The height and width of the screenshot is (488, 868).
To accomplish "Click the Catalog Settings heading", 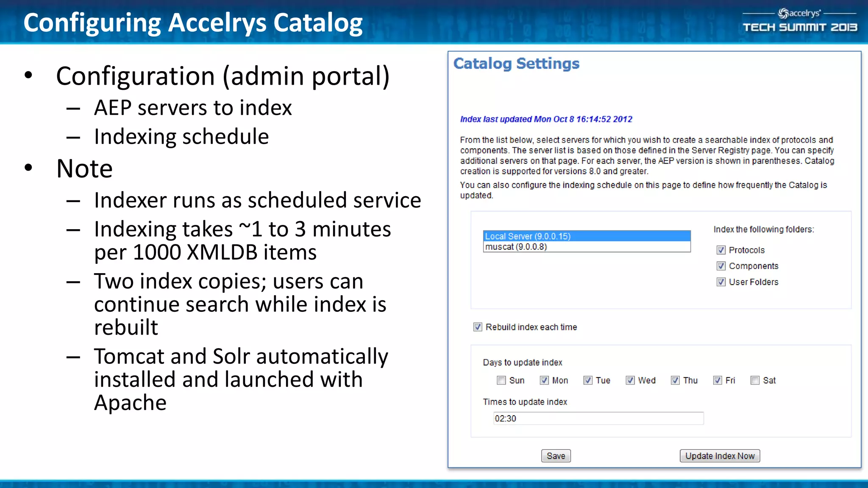I will pyautogui.click(x=516, y=64).
